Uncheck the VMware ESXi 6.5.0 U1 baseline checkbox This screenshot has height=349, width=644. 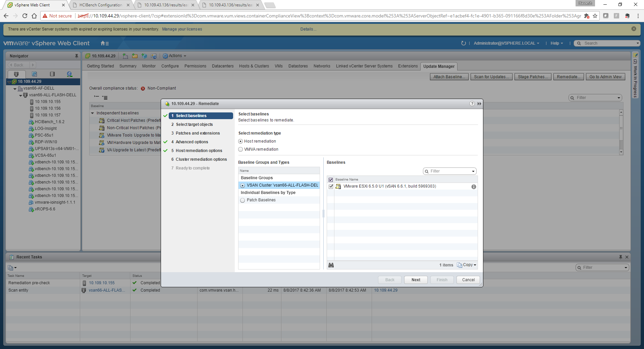(x=331, y=187)
